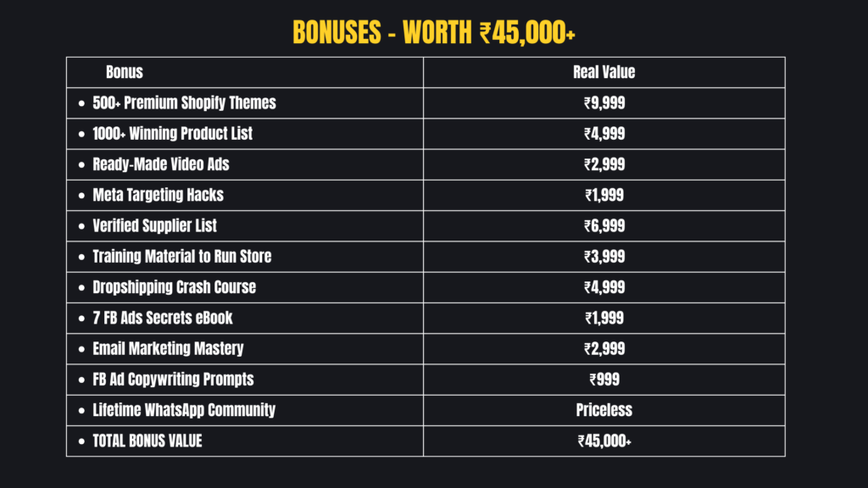Click the ₹9,999 value for Shopify Themes

coord(604,103)
